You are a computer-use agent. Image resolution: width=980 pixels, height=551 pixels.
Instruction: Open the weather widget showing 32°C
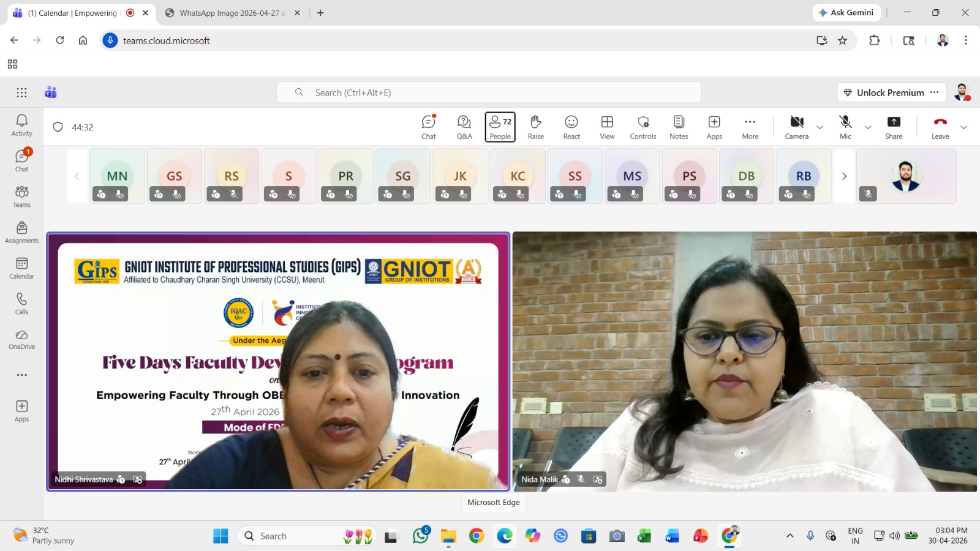click(44, 536)
